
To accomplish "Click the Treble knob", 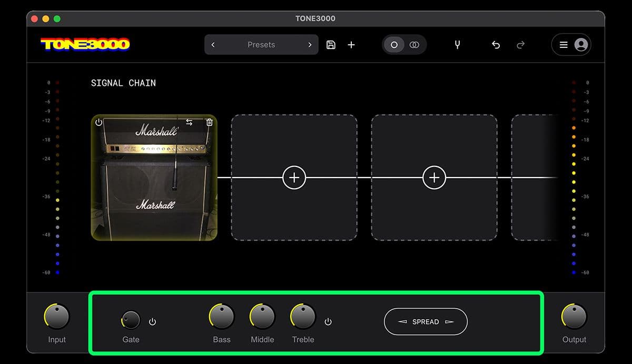I will tap(303, 317).
